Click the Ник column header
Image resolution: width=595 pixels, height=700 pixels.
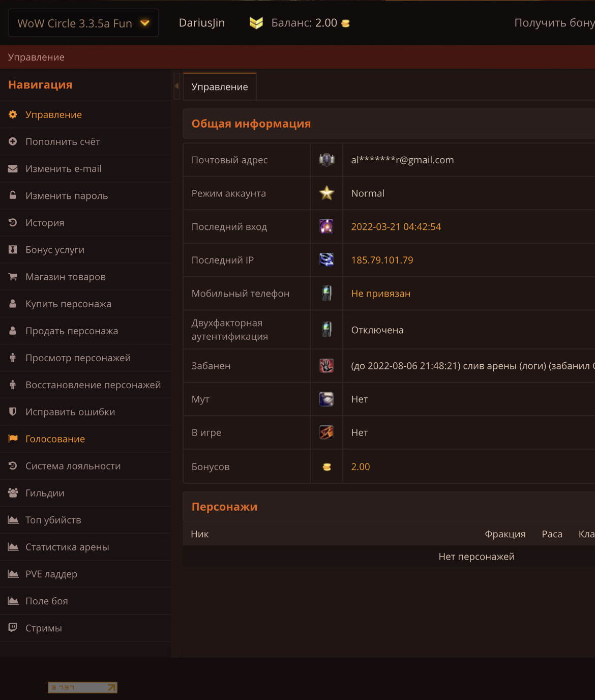tap(200, 534)
